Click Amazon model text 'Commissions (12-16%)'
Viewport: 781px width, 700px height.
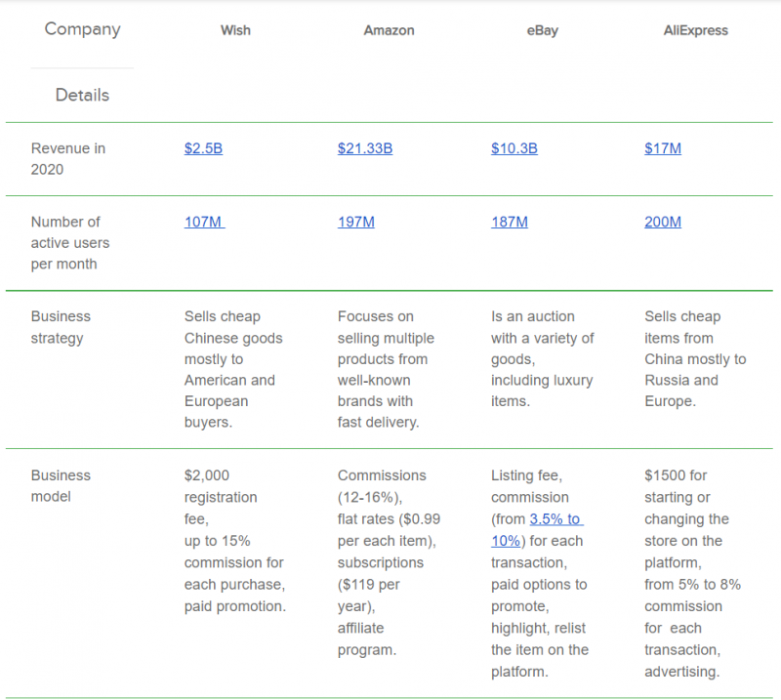pyautogui.click(x=382, y=486)
